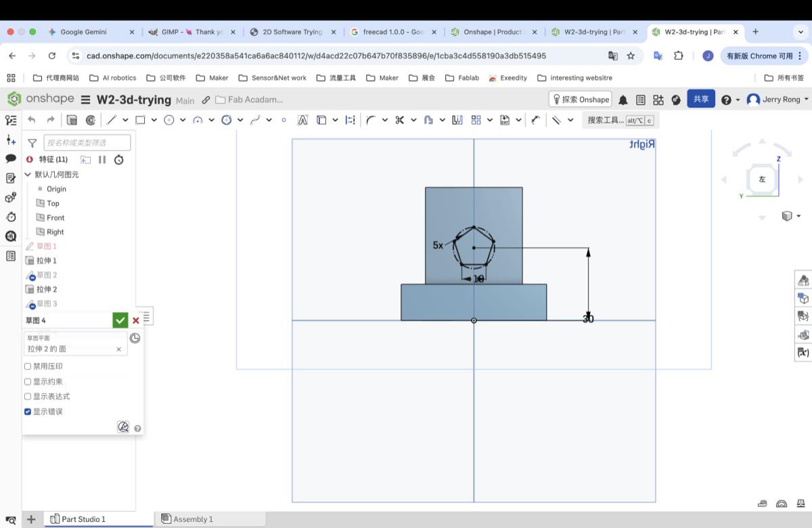Open Circle tool dropdown arrow
Image resolution: width=812 pixels, height=528 pixels.
point(183,120)
